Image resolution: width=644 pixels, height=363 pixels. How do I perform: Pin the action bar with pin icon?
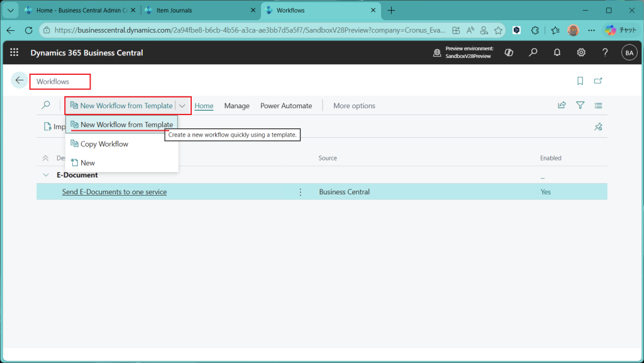pyautogui.click(x=598, y=126)
